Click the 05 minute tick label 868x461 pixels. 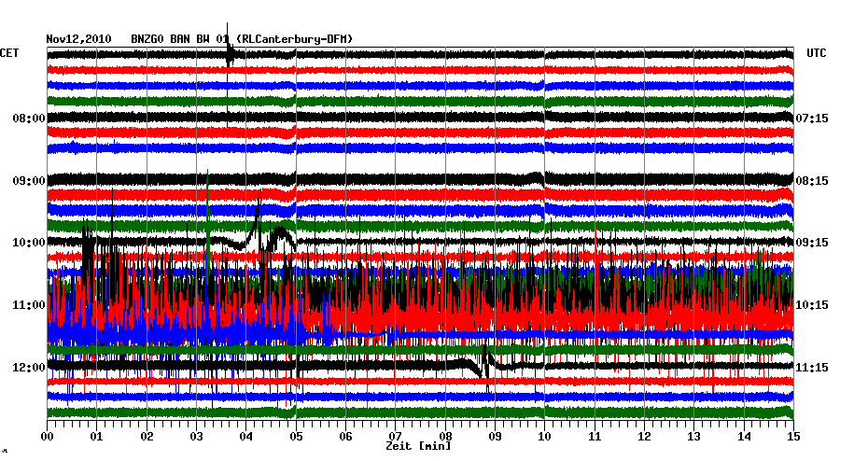(296, 436)
